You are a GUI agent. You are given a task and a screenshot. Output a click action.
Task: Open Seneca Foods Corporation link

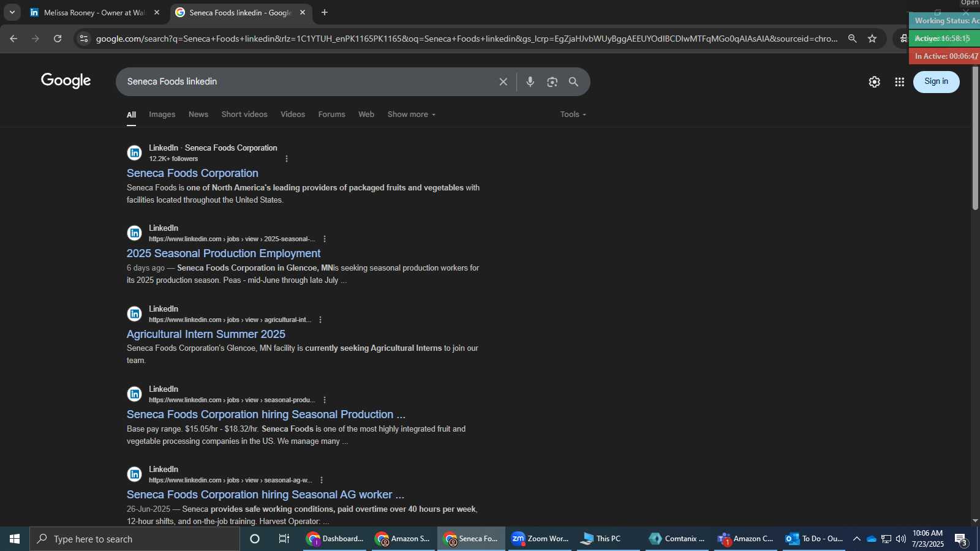pyautogui.click(x=192, y=173)
